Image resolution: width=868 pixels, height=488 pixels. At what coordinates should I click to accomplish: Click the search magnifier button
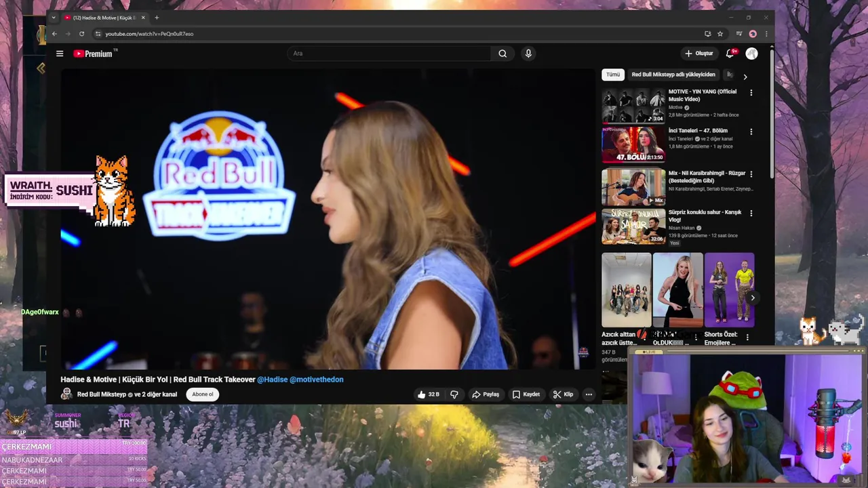[x=502, y=54]
